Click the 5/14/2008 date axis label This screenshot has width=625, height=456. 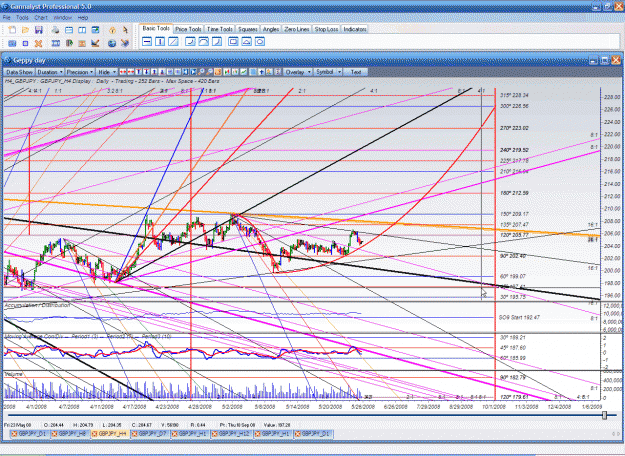(x=297, y=407)
